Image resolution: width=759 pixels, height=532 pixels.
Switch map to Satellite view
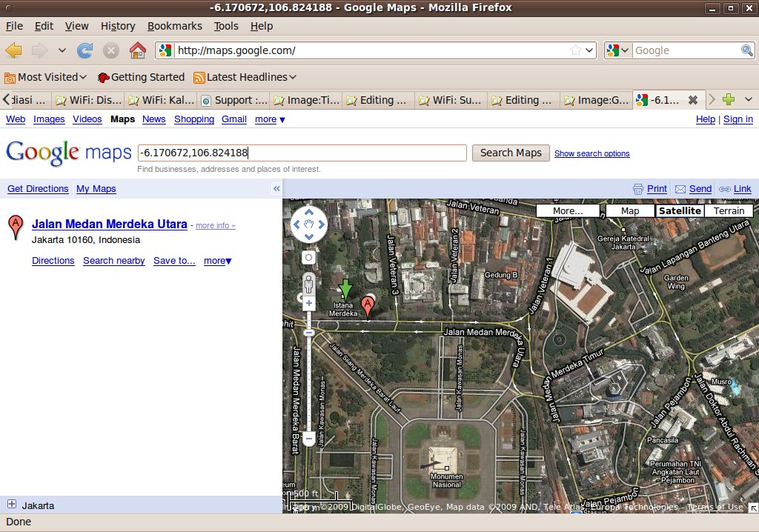680,211
